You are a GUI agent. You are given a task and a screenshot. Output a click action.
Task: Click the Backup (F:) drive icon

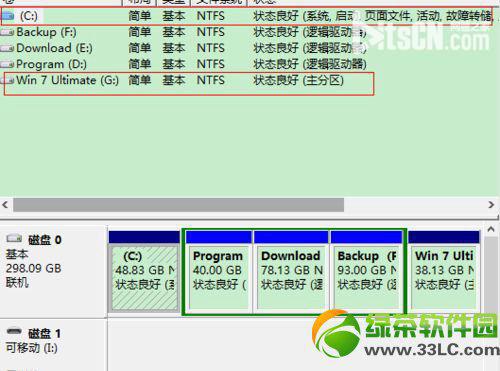7,32
